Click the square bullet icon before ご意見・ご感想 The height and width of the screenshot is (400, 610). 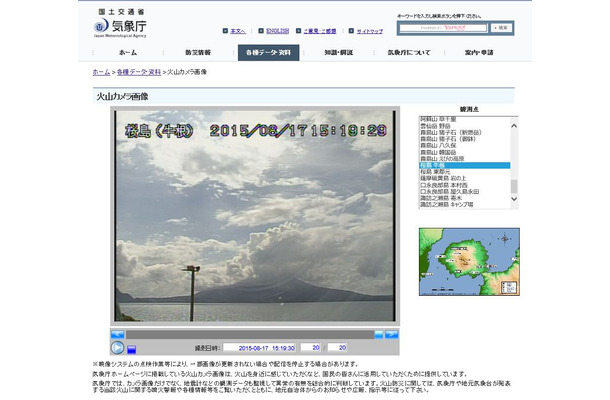(298, 31)
